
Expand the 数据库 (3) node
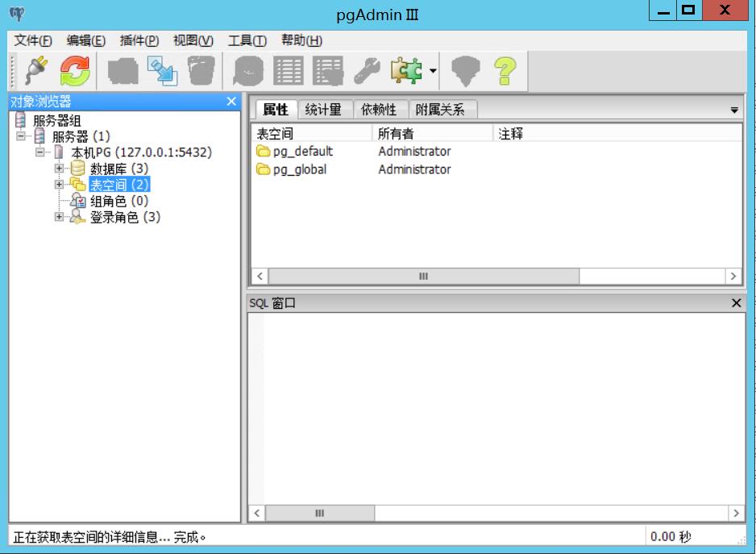pyautogui.click(x=59, y=169)
